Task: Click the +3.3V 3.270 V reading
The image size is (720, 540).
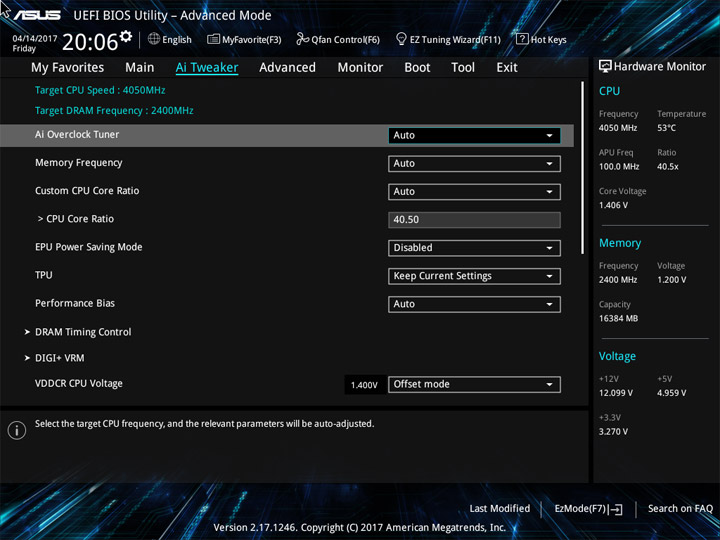Action: (613, 432)
